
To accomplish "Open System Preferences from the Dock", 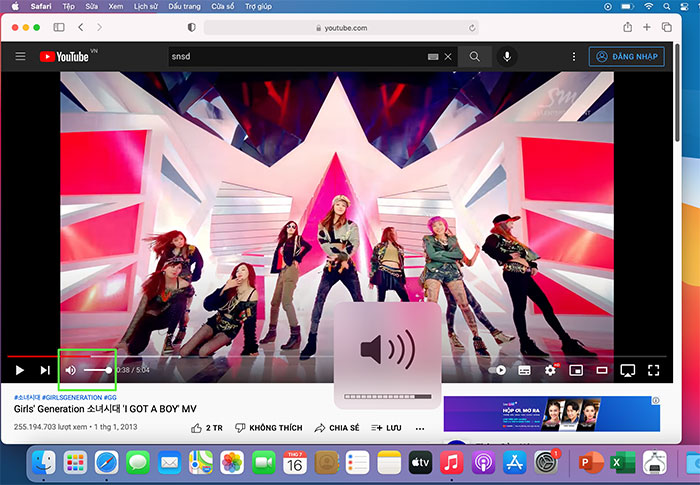I will point(546,462).
